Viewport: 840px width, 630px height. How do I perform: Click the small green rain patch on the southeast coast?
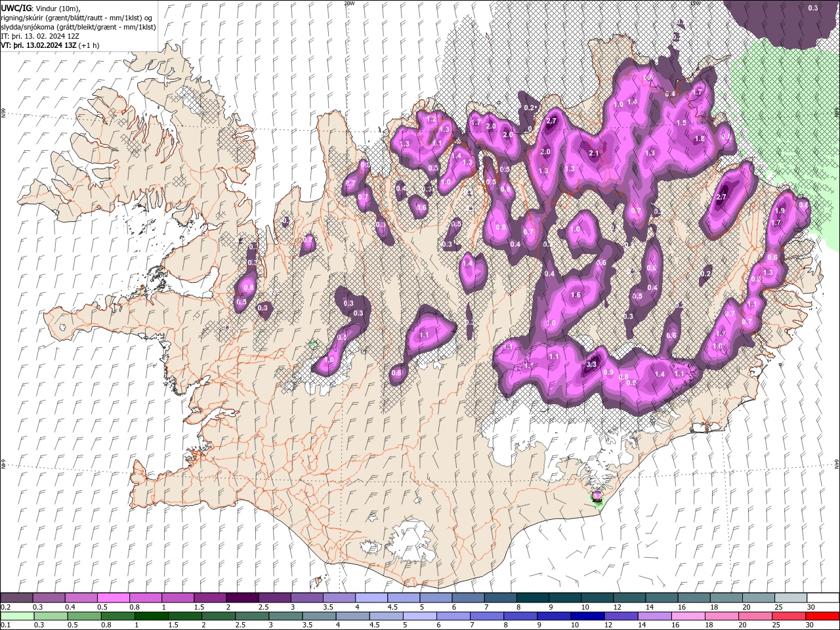597,503
